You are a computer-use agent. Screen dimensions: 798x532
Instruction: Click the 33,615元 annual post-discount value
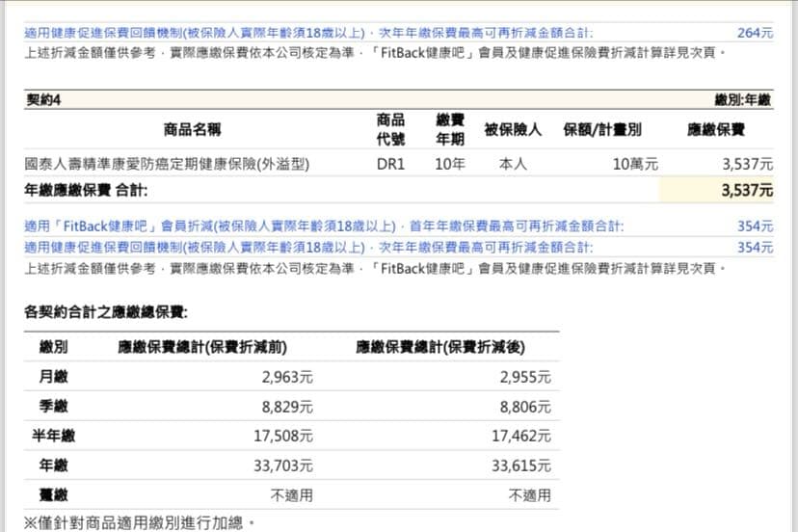(x=521, y=465)
